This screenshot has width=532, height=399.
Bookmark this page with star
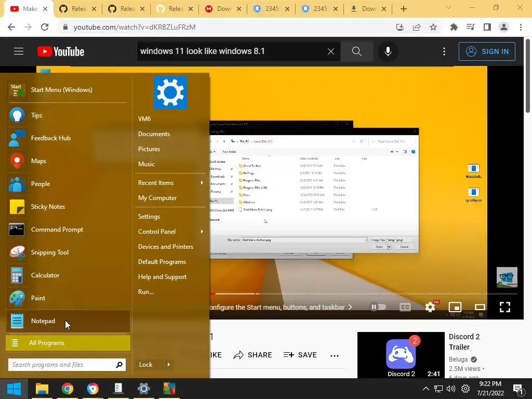click(433, 27)
